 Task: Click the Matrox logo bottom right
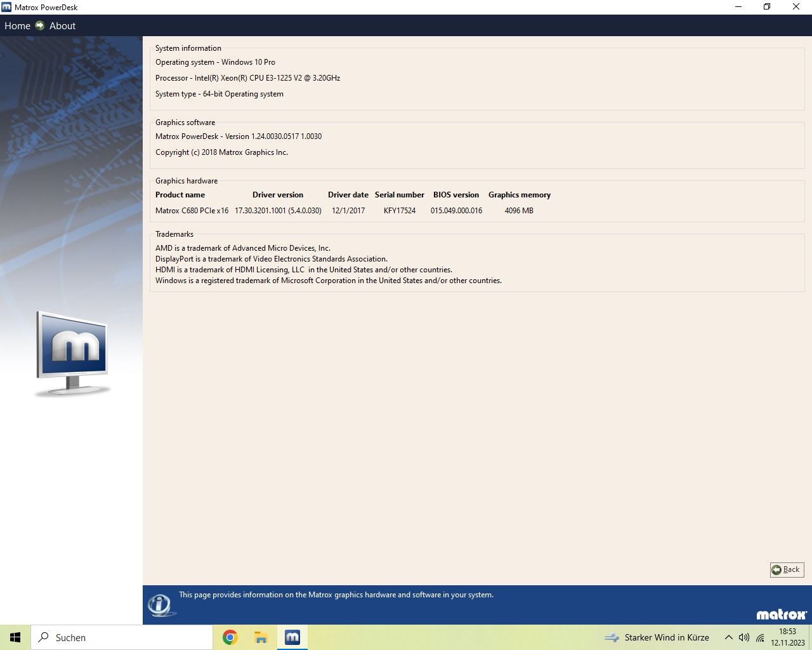pos(782,614)
